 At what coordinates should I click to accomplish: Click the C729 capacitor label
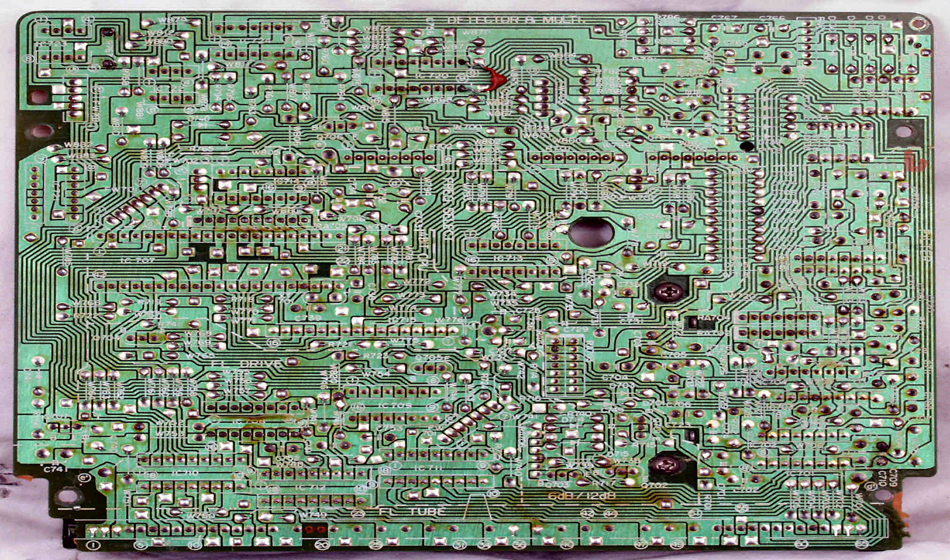pos(575,330)
